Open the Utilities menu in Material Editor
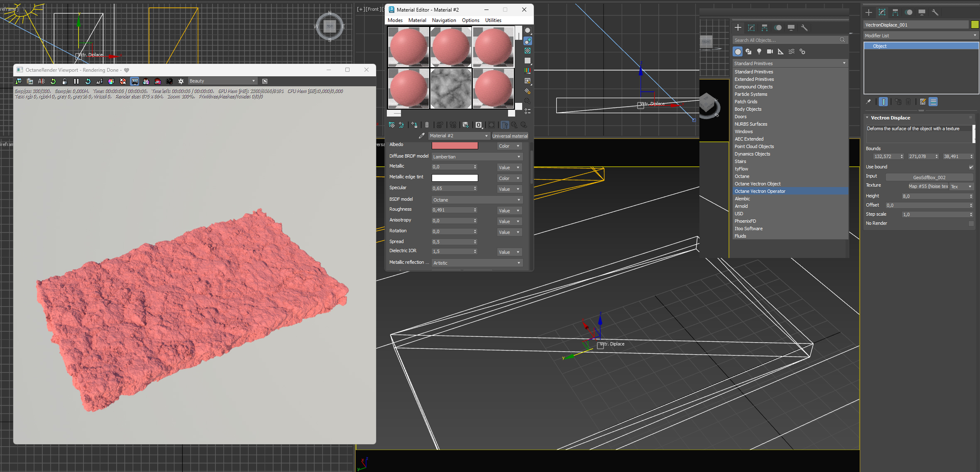 click(x=493, y=20)
